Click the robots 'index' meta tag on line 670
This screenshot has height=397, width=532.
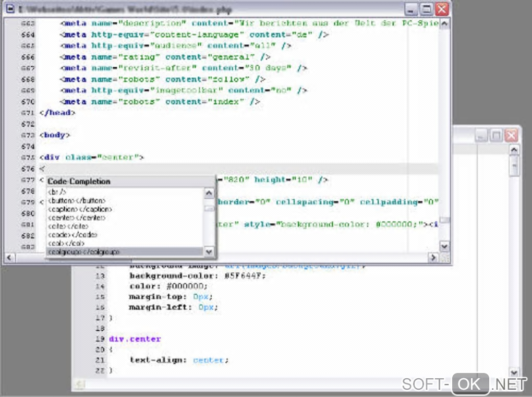160,102
